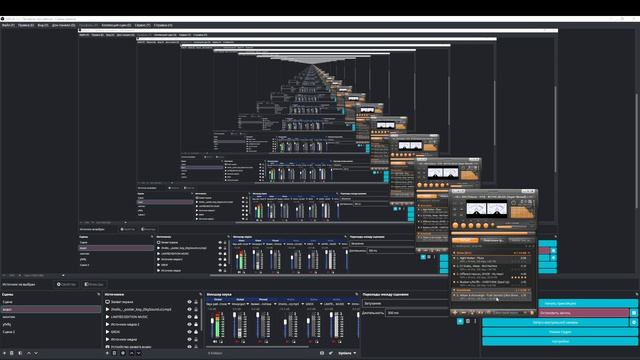The width and height of the screenshot is (640, 360).
Task: Open virtual camera settings gear icon
Action: click(x=634, y=322)
